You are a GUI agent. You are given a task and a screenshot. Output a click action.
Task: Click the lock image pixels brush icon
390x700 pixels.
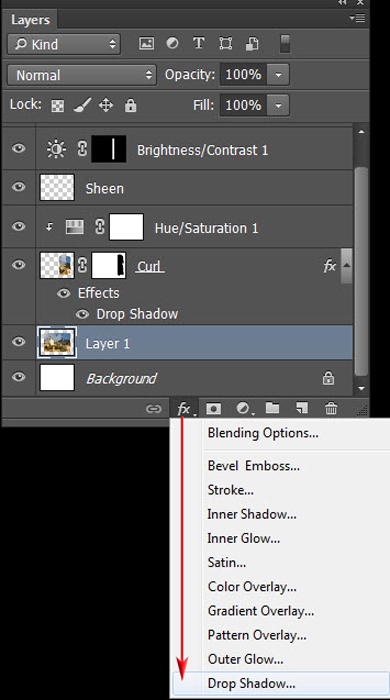coord(82,105)
